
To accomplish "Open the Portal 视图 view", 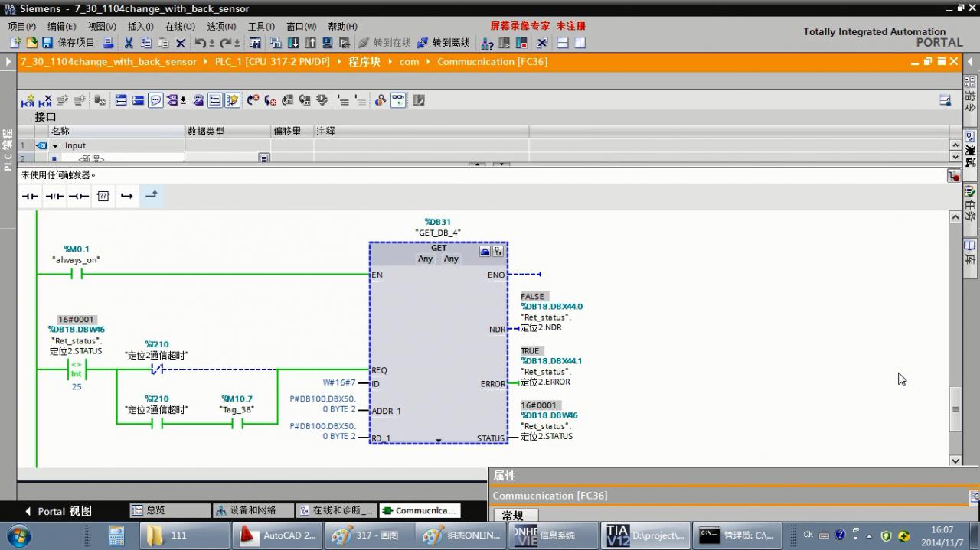I will tap(58, 511).
